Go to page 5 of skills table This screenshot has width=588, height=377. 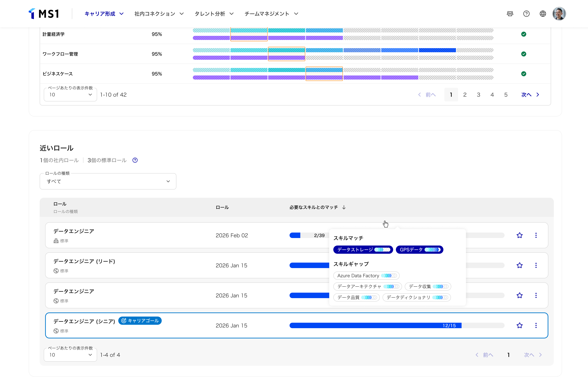tap(506, 95)
